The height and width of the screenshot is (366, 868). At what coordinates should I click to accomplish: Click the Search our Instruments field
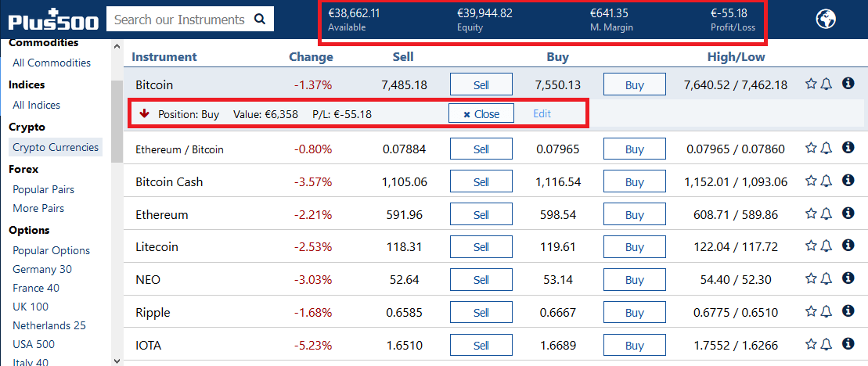(x=190, y=20)
